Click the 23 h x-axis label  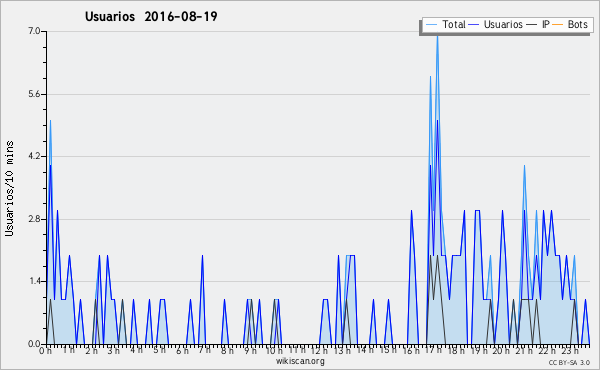[570, 350]
